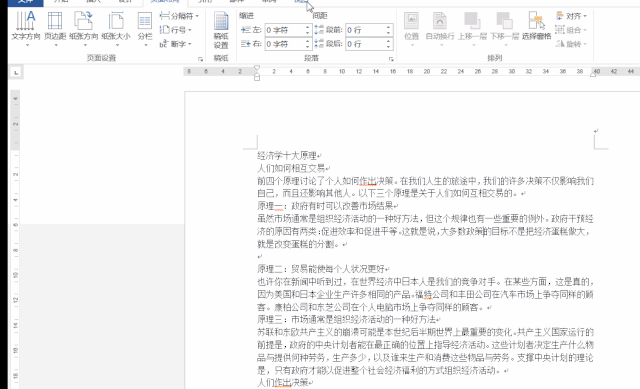This screenshot has height=389, width=640.
Task: Click the spacing before icon beside 段前
Action: coord(319,30)
